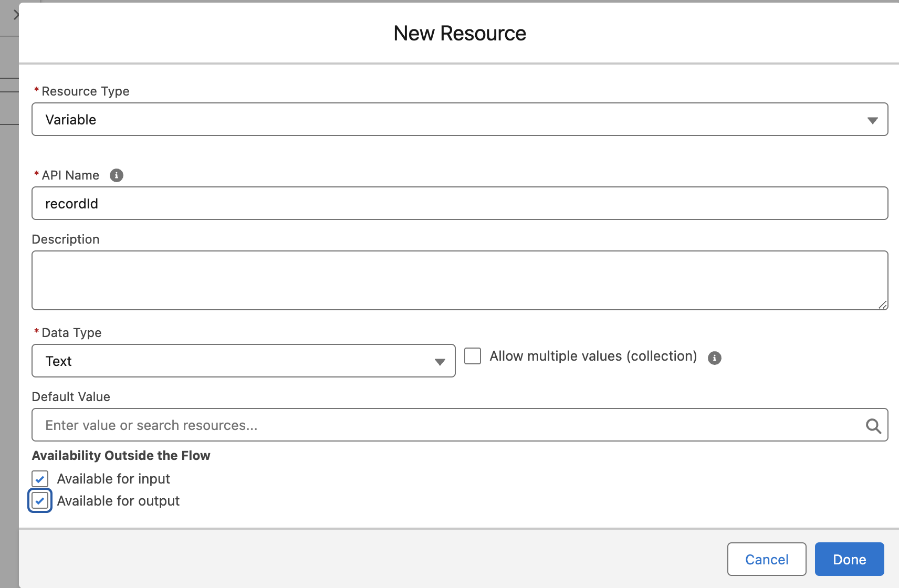
Task: Select the Variable option text in Resource Type
Action: 71,119
